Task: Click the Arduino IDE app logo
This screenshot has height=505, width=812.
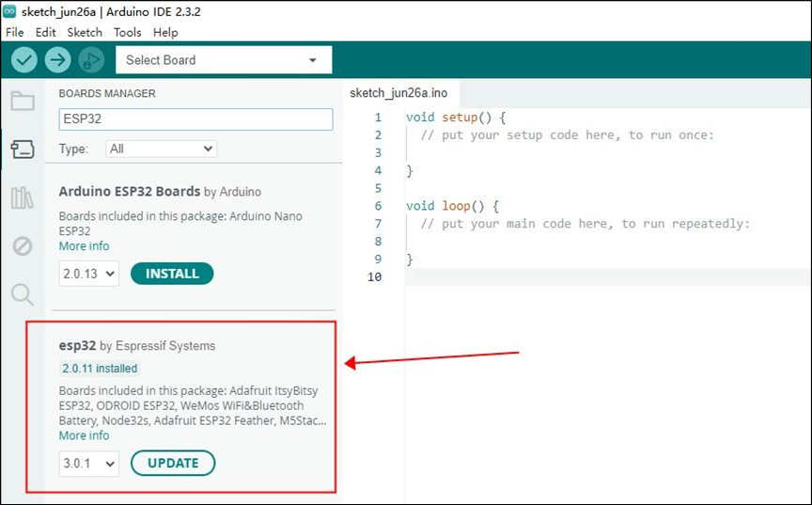Action: click(9, 11)
